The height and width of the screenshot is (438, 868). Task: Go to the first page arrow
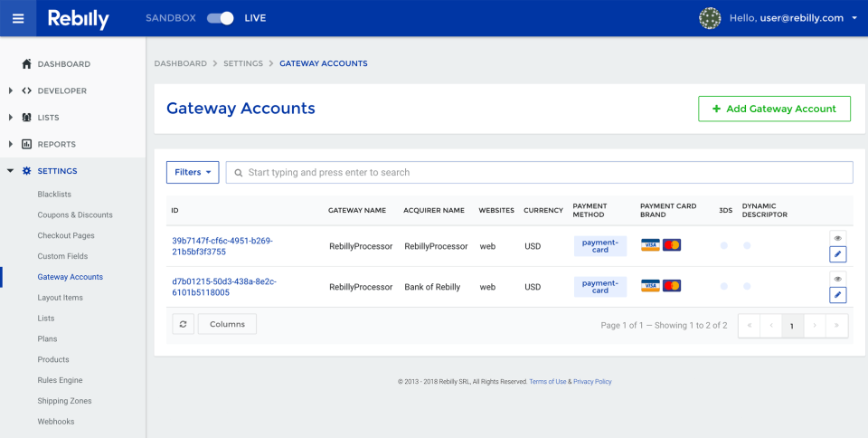pos(750,326)
